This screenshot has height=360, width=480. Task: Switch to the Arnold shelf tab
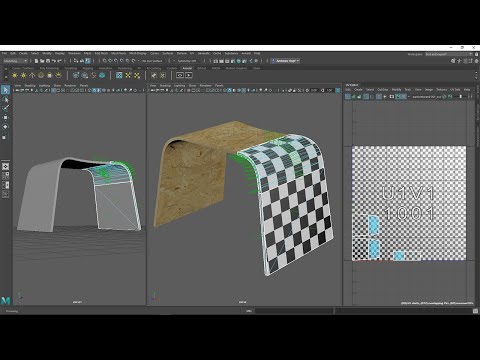187,68
